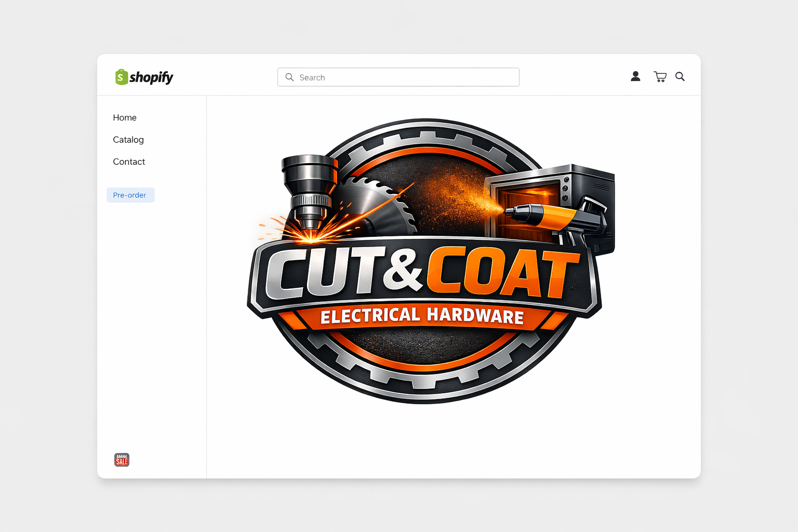
Task: Click the SALE badge at sidebar bottom
Action: tap(121, 460)
